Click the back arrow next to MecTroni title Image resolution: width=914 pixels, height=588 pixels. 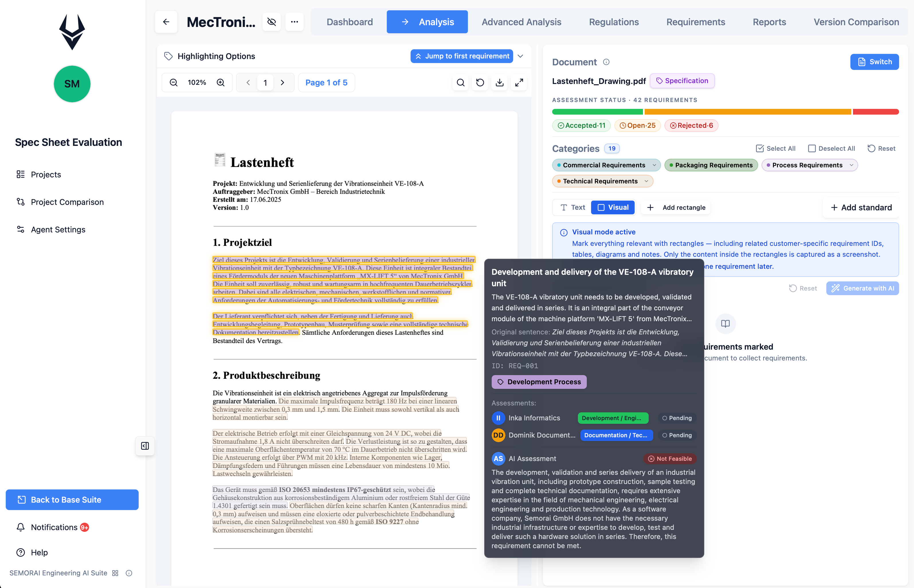[x=166, y=22]
